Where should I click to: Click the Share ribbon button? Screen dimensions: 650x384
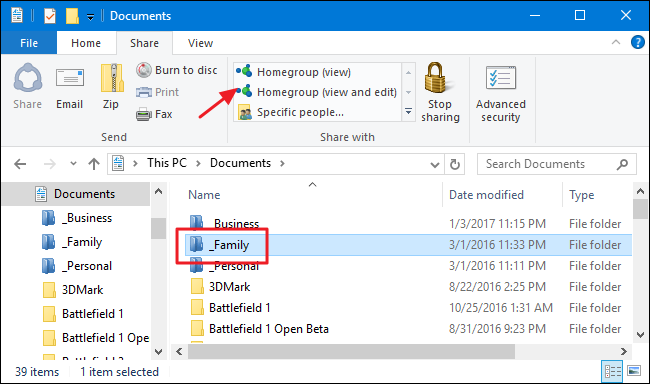coord(27,86)
